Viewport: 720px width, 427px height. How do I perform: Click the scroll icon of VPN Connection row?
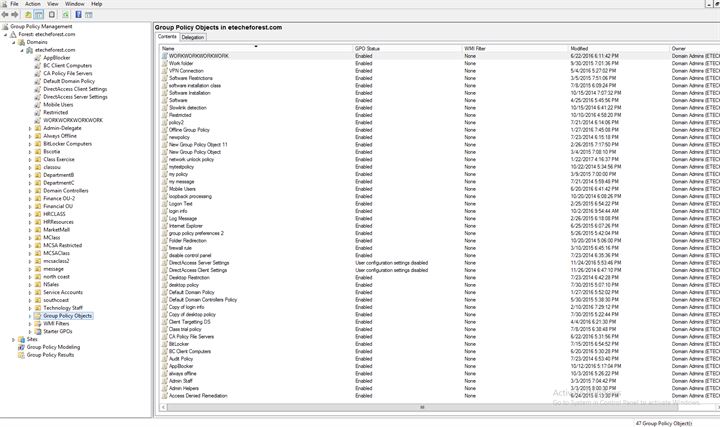[x=164, y=71]
